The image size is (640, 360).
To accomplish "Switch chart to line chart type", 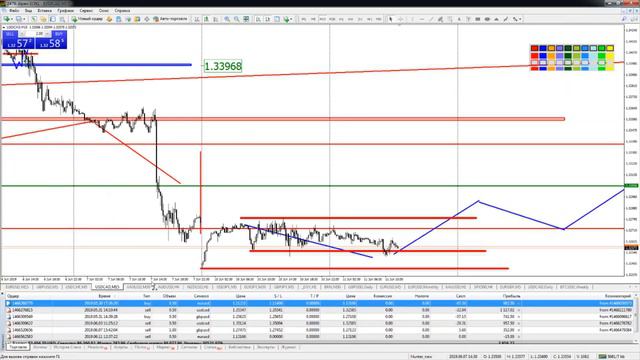I will [x=216, y=19].
